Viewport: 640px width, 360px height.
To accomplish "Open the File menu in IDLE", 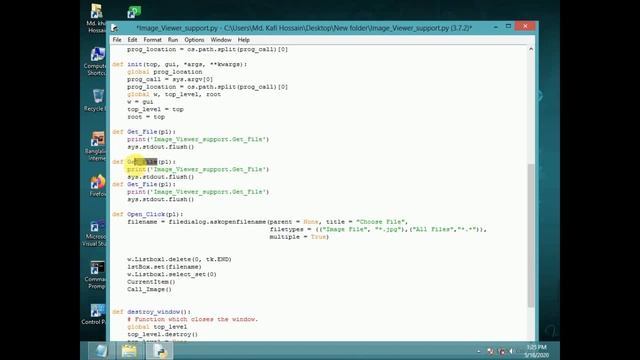I will (117, 40).
